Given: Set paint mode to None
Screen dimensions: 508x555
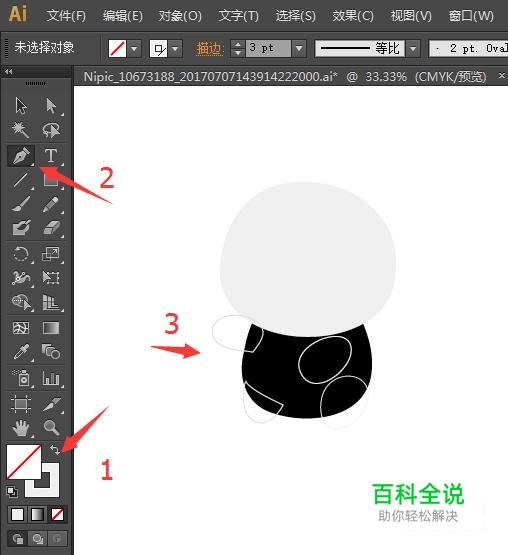Looking at the screenshot, I should [57, 514].
